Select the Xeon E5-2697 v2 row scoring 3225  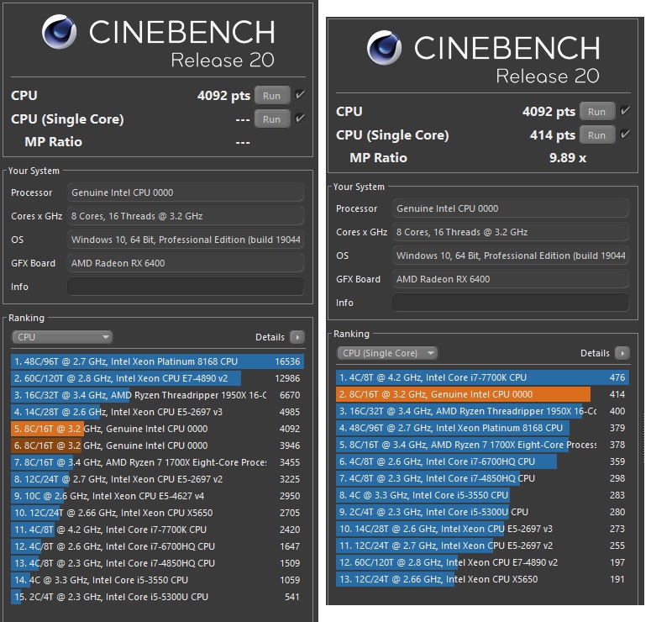[x=157, y=479]
